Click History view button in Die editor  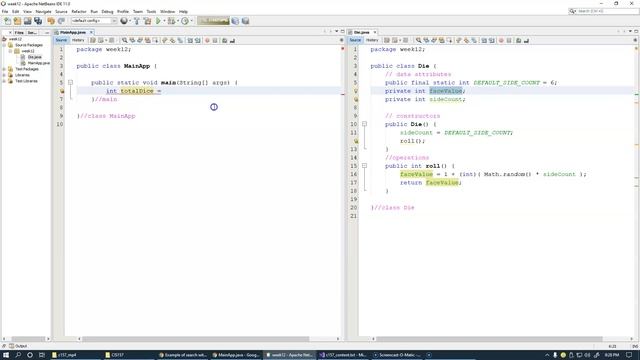tap(371, 40)
